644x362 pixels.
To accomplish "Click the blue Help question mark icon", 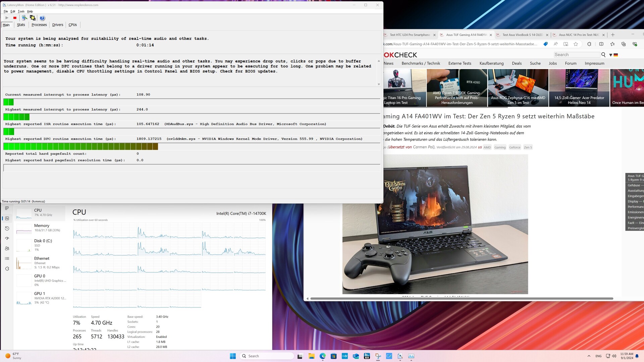I will coord(42,18).
